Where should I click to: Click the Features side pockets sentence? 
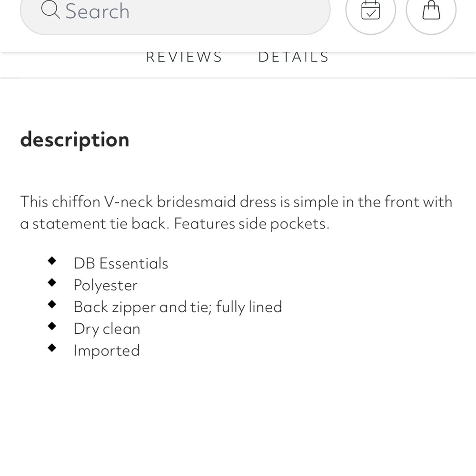pyautogui.click(x=252, y=224)
